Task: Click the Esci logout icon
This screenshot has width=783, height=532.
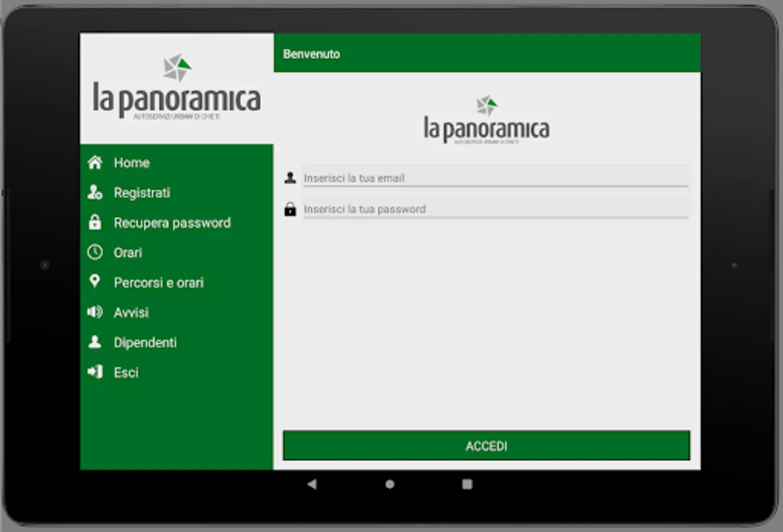Action: (95, 372)
